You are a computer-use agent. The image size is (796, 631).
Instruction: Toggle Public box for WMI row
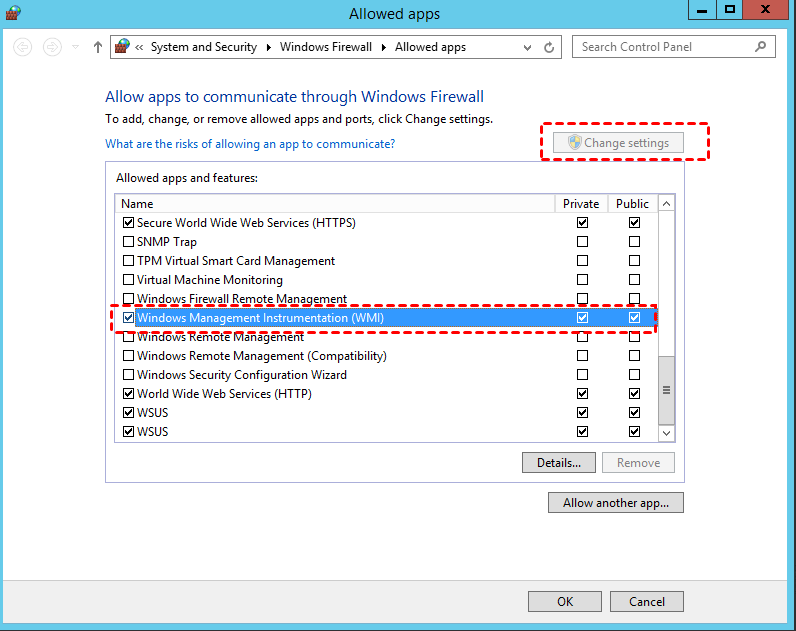tap(634, 317)
